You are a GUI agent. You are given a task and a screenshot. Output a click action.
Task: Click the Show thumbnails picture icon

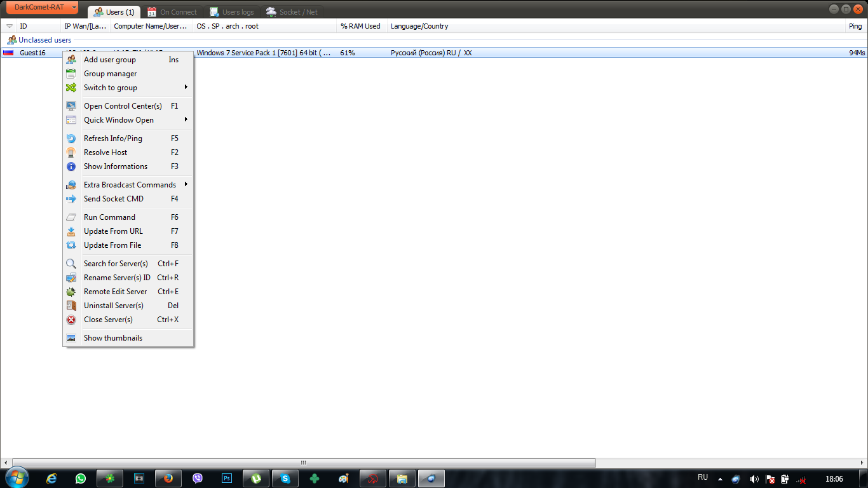[x=71, y=338]
